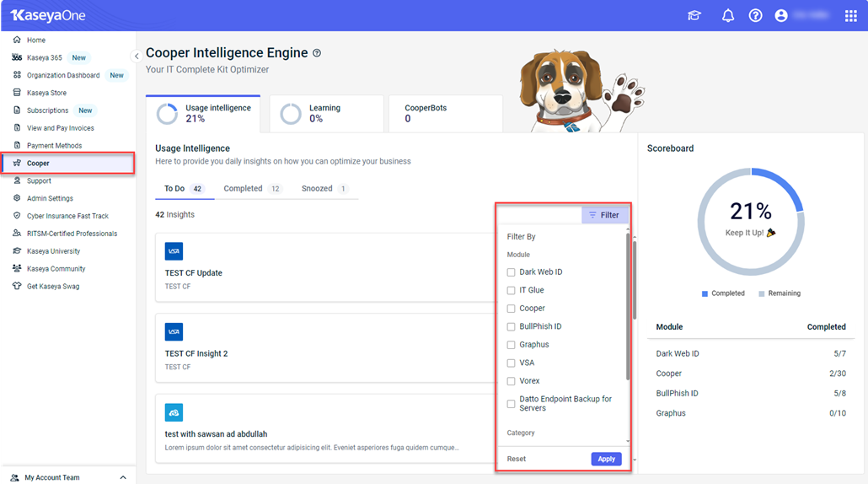
Task: Click the Home sidebar icon
Action: [17, 40]
